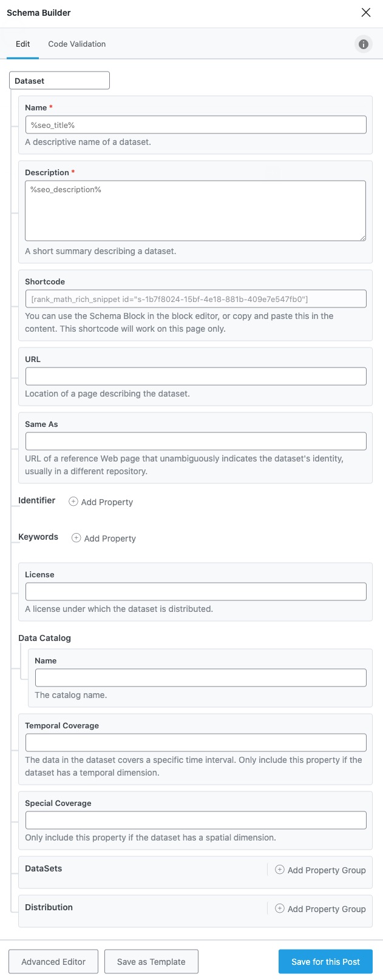Click into the Description textarea
The width and height of the screenshot is (383, 980).
[195, 210]
